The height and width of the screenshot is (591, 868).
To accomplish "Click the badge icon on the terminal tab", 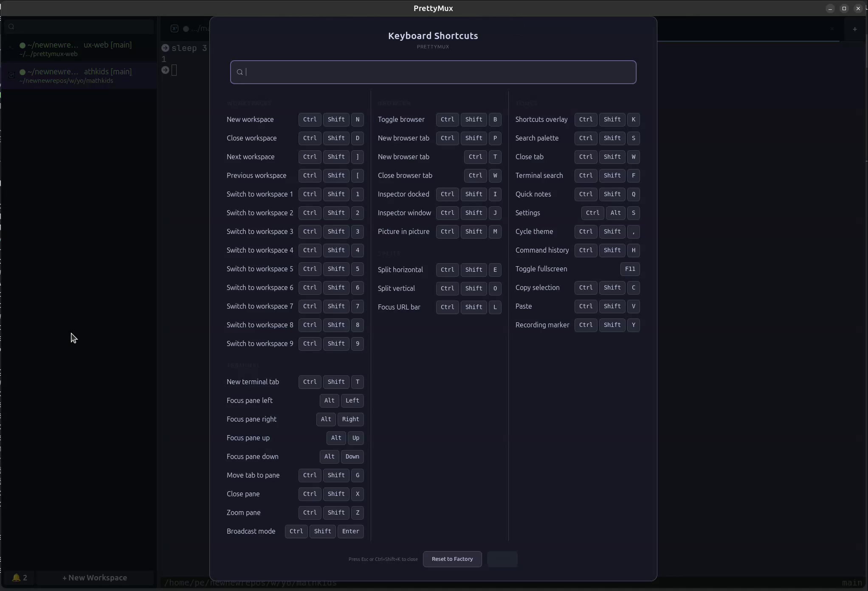I will tap(174, 29).
